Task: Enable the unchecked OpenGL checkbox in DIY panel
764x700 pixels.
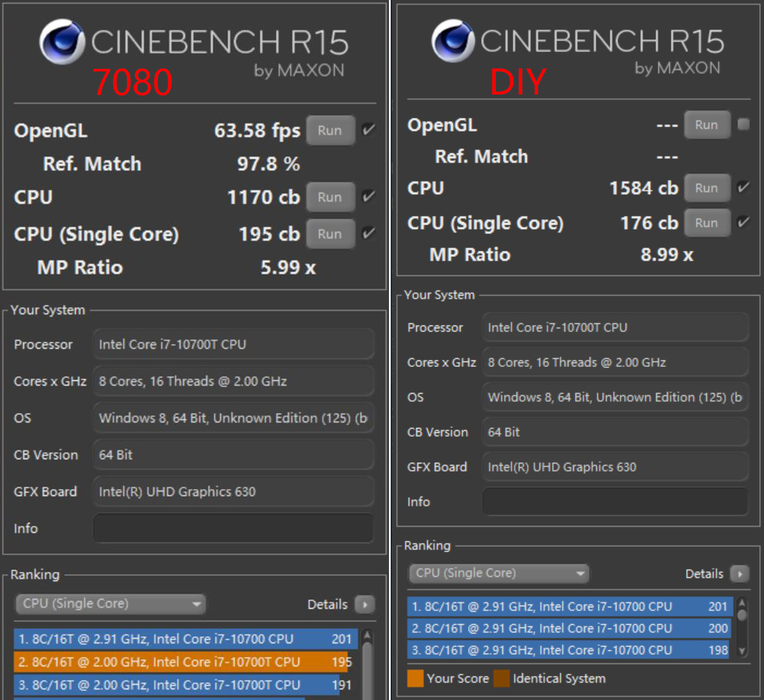Action: pos(743,125)
